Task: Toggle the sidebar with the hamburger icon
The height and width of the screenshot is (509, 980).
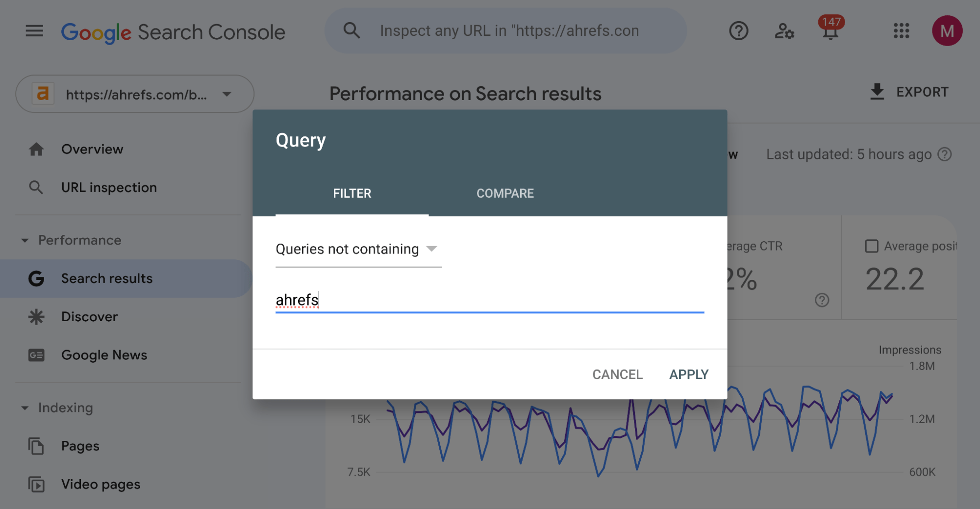Action: pyautogui.click(x=34, y=31)
